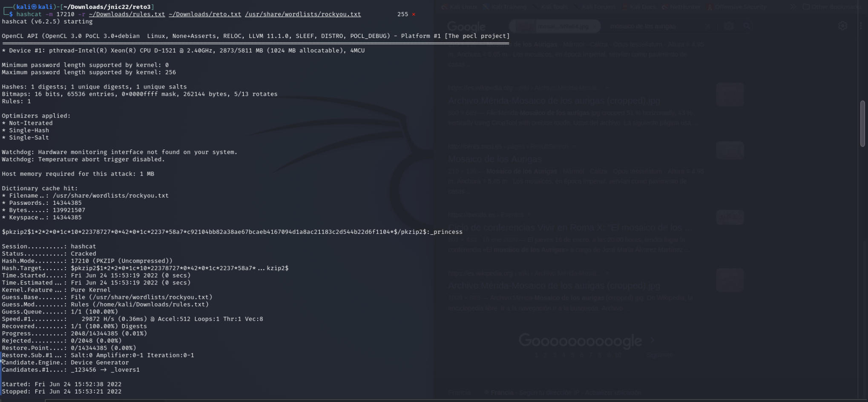Click thumbnail beside ceres.mcu.es result
The height and width of the screenshot is (402, 868).
point(730,151)
